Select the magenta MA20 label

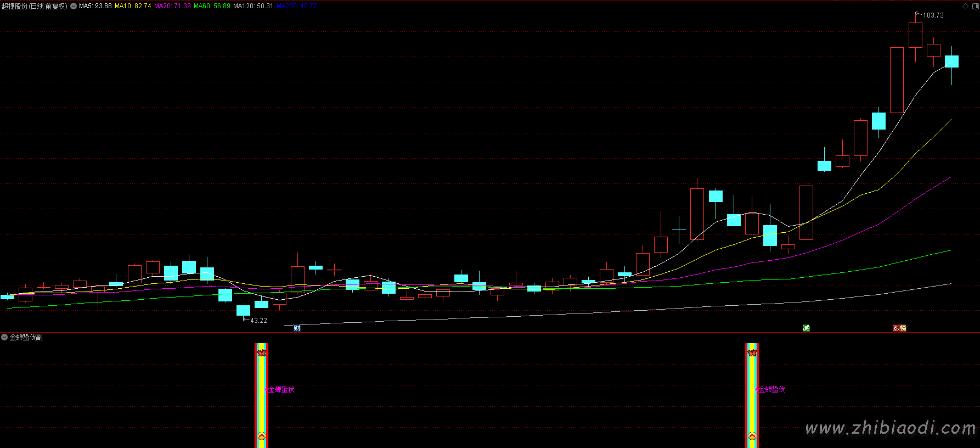point(172,6)
